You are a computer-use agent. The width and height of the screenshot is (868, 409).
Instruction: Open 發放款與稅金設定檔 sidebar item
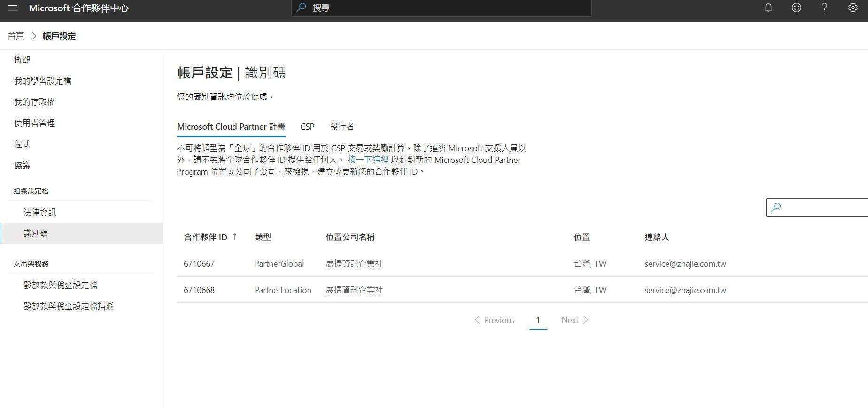tap(60, 285)
